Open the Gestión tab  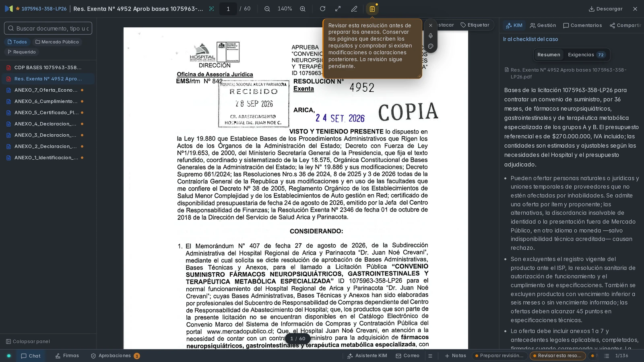tap(543, 25)
